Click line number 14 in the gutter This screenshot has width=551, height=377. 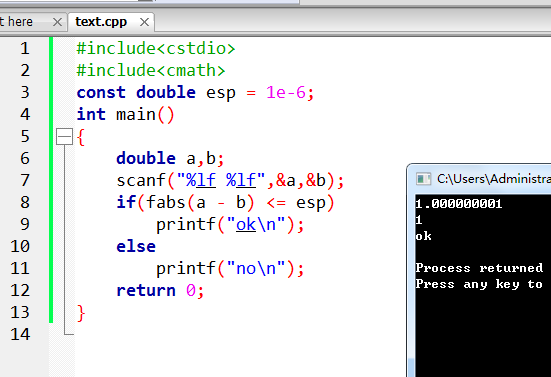click(x=20, y=334)
